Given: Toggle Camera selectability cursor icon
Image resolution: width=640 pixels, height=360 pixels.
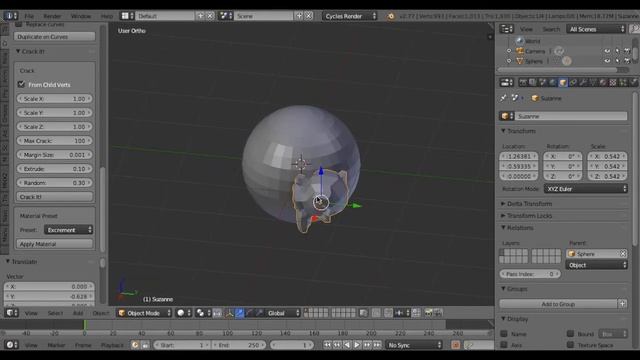Looking at the screenshot, I should point(617,51).
